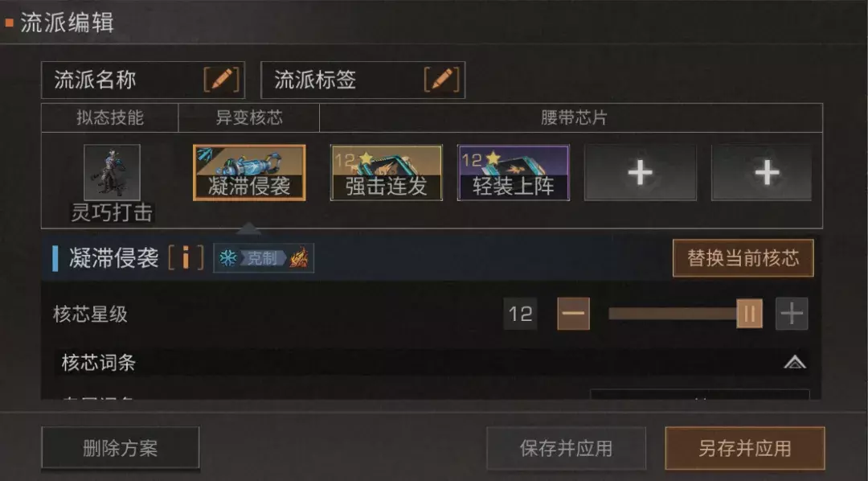Click the 克制 ice-over-fire counter badge

tap(264, 257)
